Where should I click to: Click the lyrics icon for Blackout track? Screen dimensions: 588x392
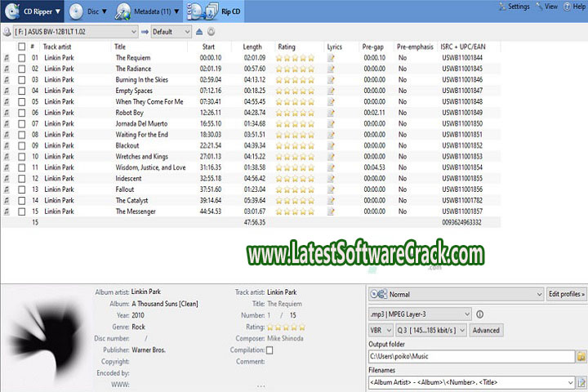click(x=331, y=145)
